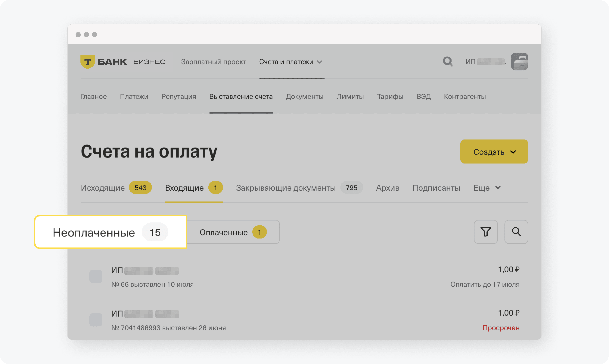Click the 543 badge on Исходящие
The image size is (609, 364).
click(140, 188)
